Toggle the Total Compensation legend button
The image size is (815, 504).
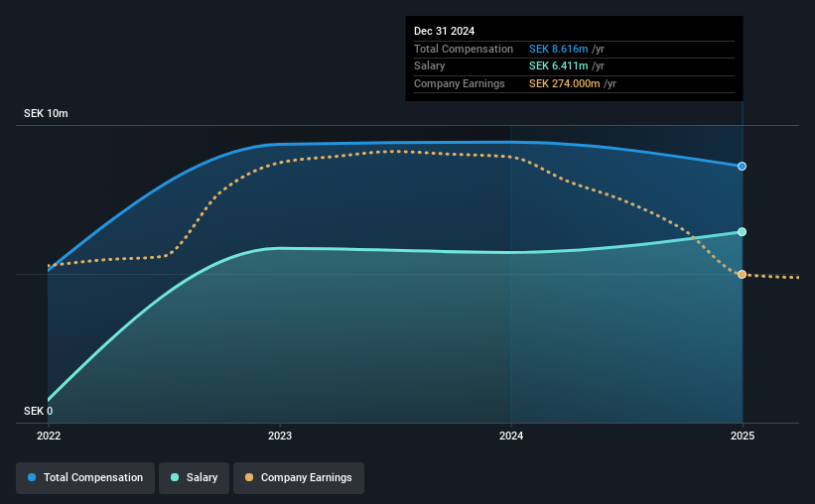click(85, 478)
